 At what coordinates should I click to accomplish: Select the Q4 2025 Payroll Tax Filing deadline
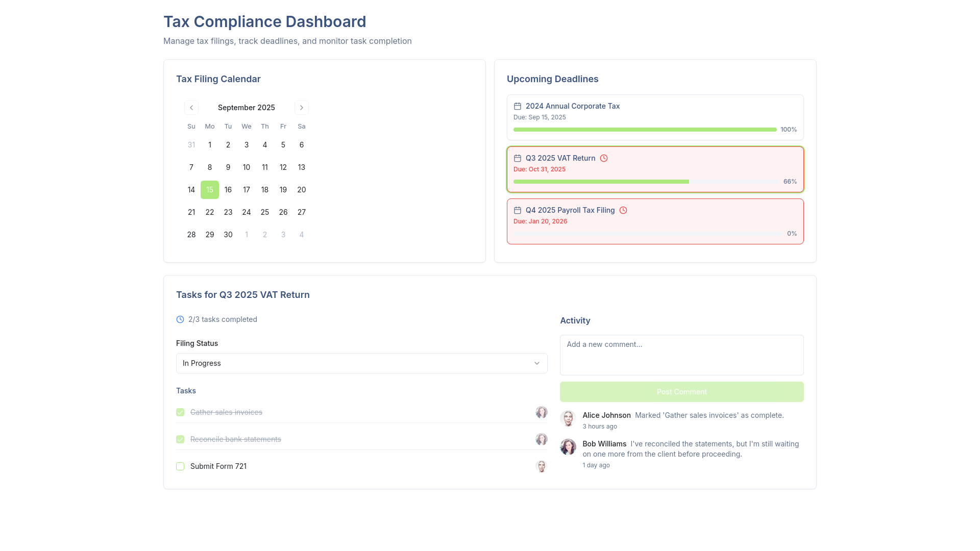[x=655, y=221]
